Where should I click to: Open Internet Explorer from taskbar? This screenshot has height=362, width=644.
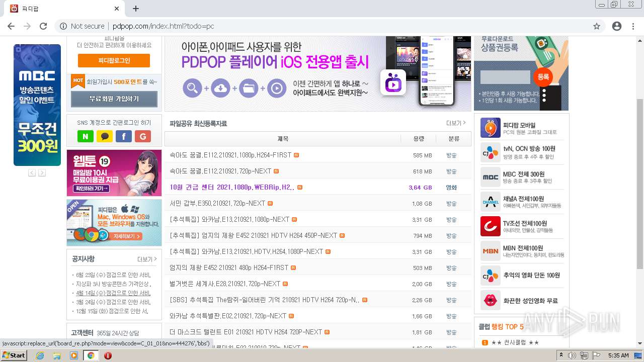click(x=40, y=355)
